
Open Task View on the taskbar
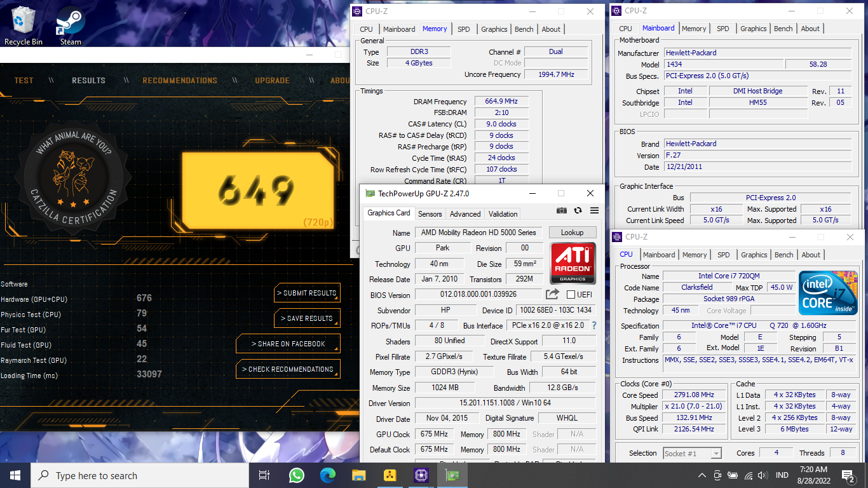coord(265,475)
